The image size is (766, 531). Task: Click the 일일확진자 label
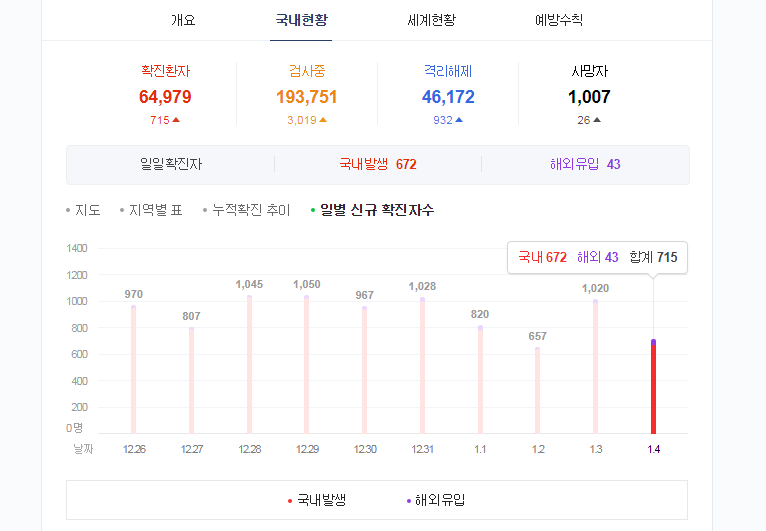click(x=171, y=164)
